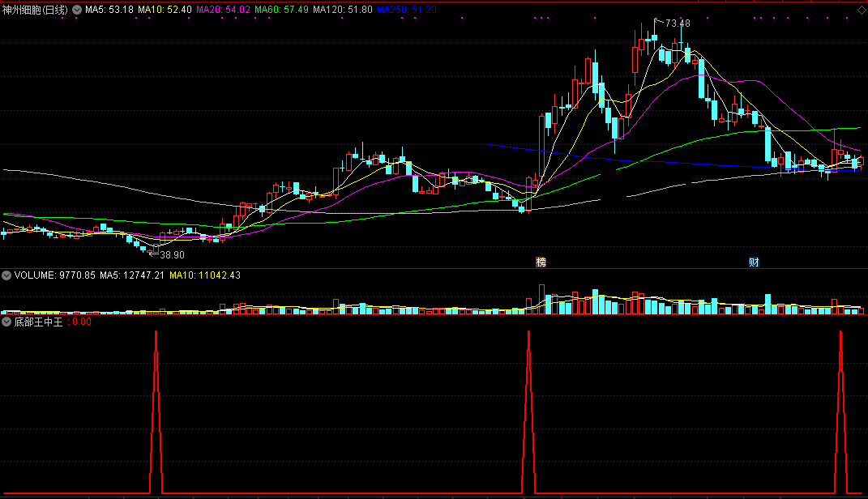868x499 pixels.
Task: Click the tallest red volume bar
Action: point(541,299)
